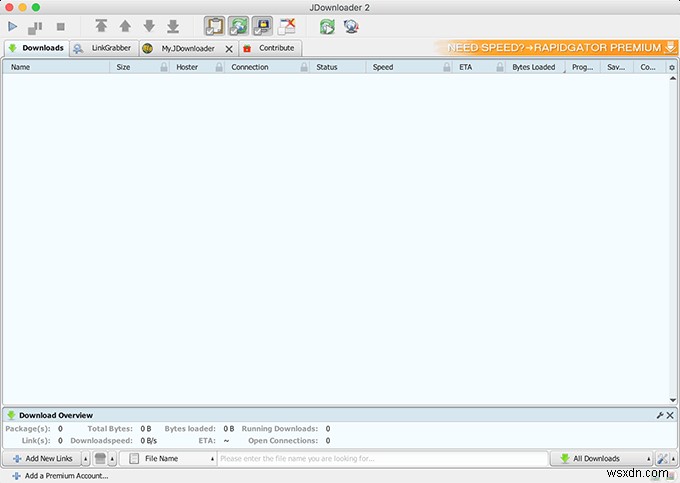
Task: Toggle silent mode icon with red X
Action: pyautogui.click(x=287, y=26)
